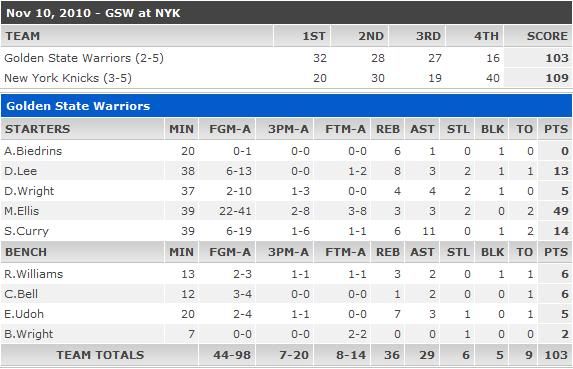Click the 4TH quarter column header

coord(486,36)
